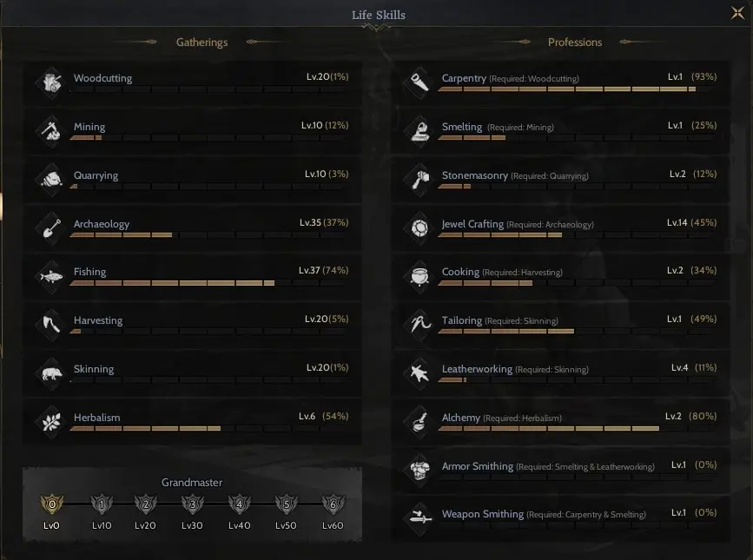
Task: Click the Professions section header
Action: click(575, 43)
